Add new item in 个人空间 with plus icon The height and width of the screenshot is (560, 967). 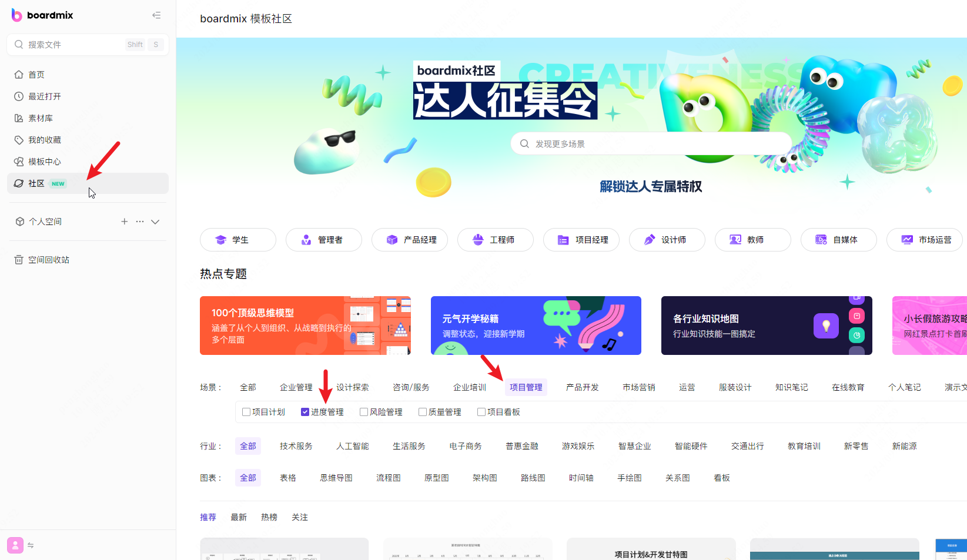(x=124, y=222)
